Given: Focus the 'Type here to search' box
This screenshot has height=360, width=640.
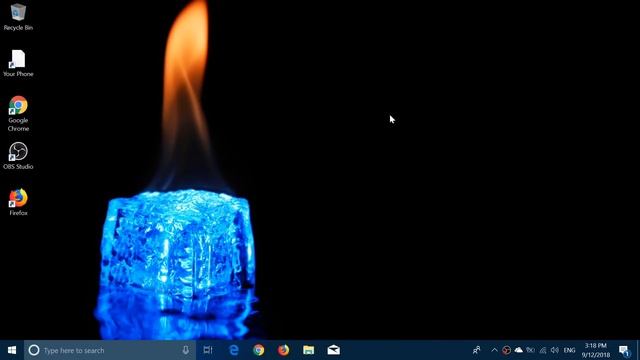Looking at the screenshot, I should [110, 350].
